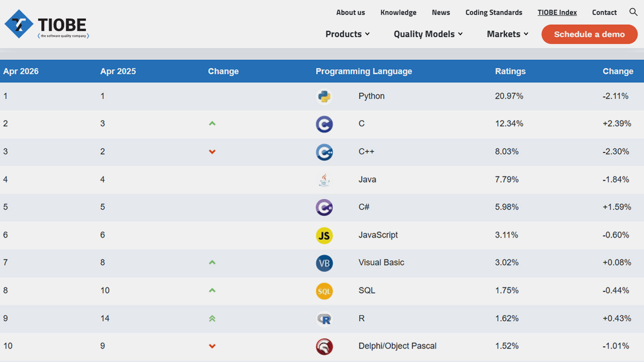644x362 pixels.
Task: Click the C++ language logo
Action: [x=324, y=152]
